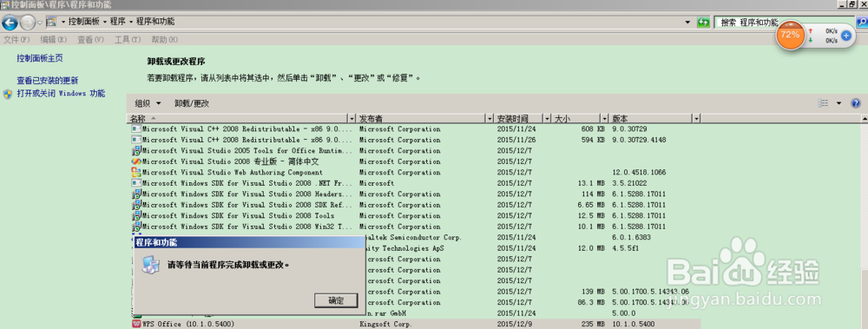868x329 pixels.
Task: Click version 12.0.4518.1066 cell
Action: pyautogui.click(x=640, y=172)
